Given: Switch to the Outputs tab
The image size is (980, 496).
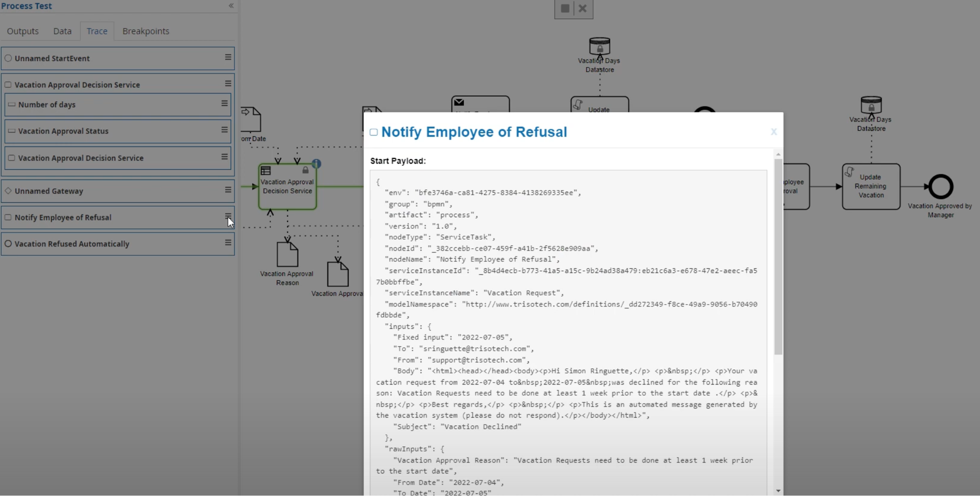Looking at the screenshot, I should (23, 31).
